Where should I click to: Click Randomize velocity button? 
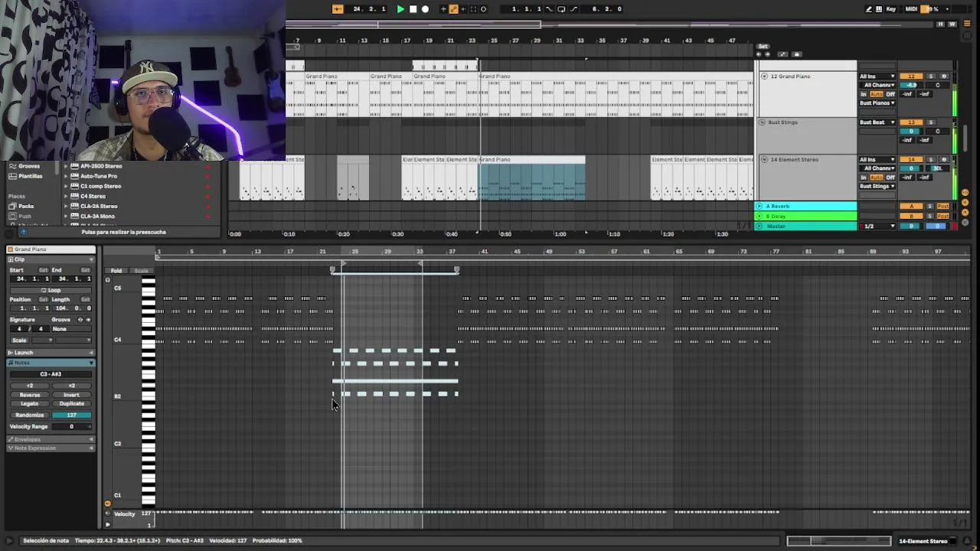coord(30,416)
